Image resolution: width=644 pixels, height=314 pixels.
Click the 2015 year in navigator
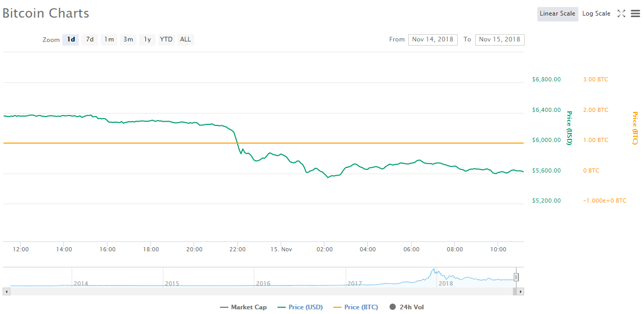coord(172,283)
